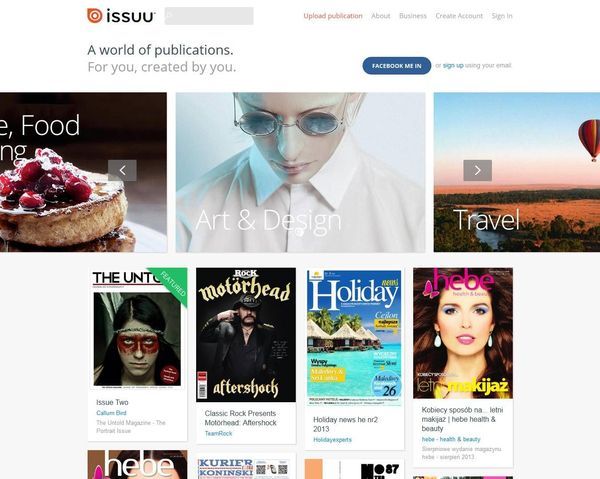Screen dimensions: 600x479
Task: Focus the search input field
Action: pos(209,16)
